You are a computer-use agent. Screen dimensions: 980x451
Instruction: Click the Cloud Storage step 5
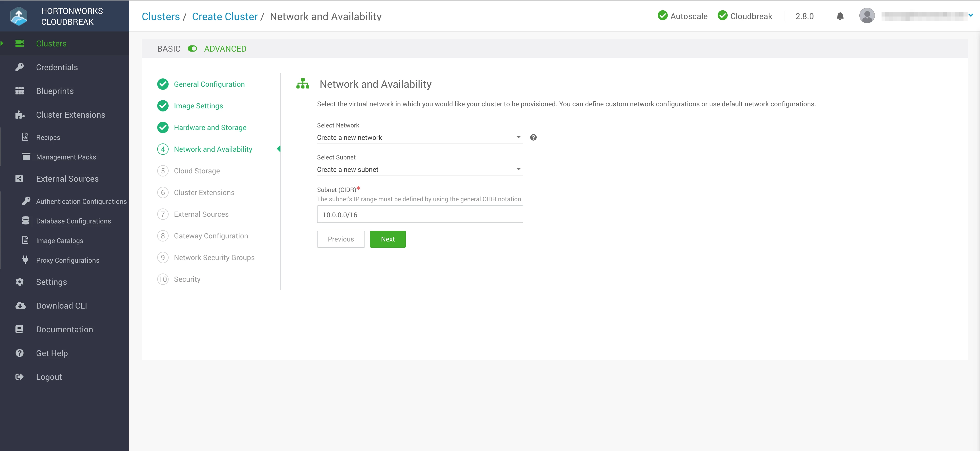[188, 171]
